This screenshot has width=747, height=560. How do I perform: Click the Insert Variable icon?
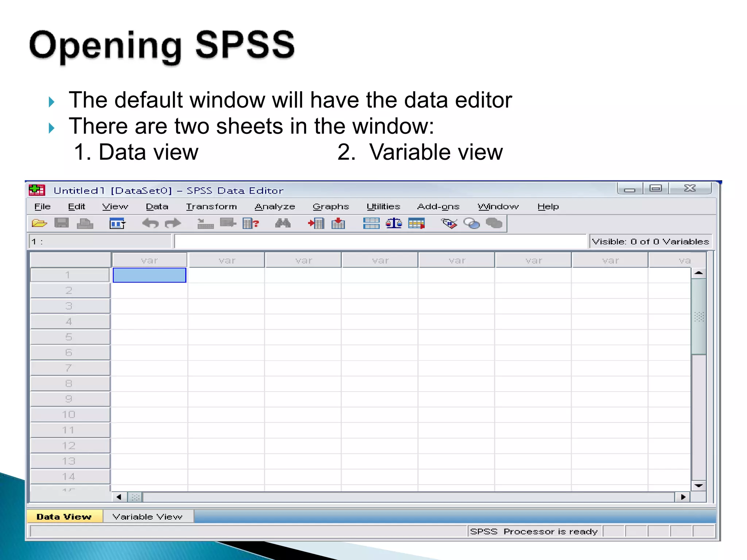tap(338, 223)
